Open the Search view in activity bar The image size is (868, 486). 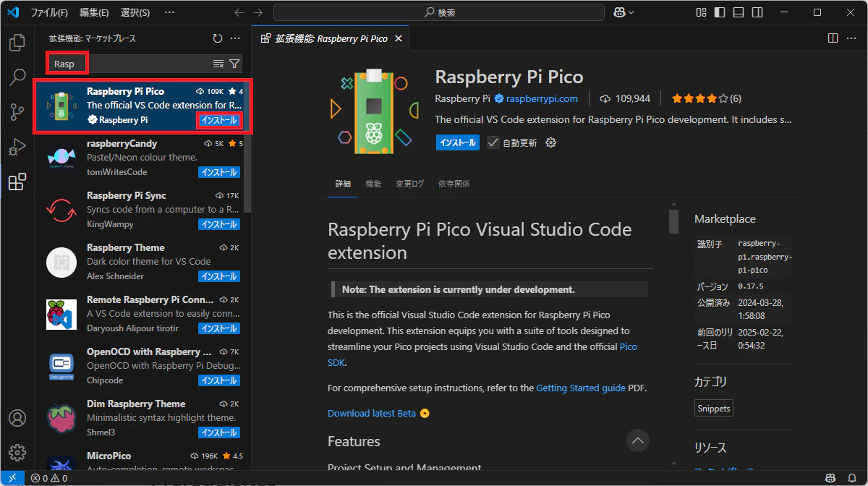pyautogui.click(x=17, y=77)
